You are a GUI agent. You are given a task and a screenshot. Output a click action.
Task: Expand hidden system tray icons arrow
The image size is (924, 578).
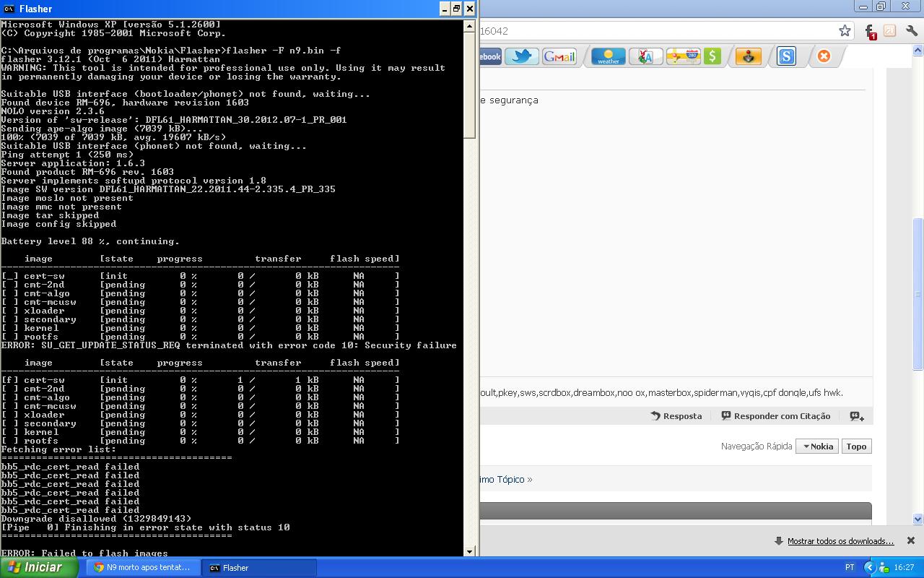869,568
